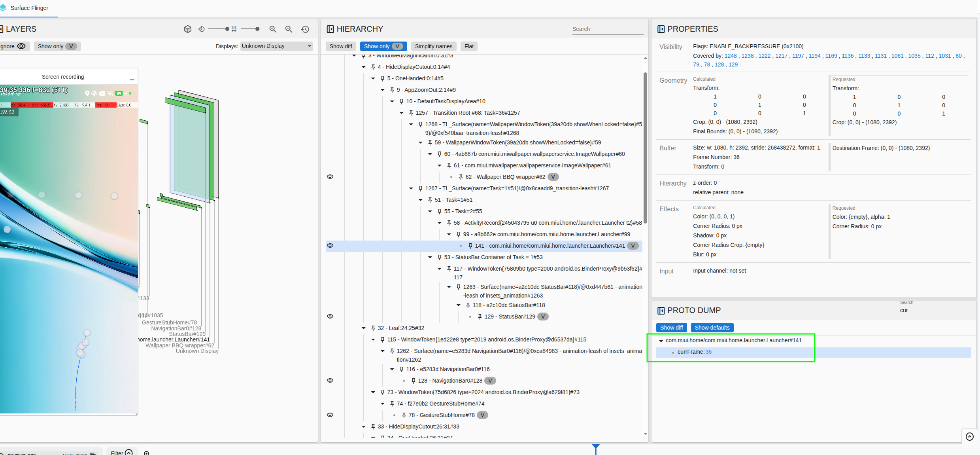Viewport: 980px width, 455px height.
Task: Toggle eye icon for StatusBar#129 row
Action: (330, 317)
